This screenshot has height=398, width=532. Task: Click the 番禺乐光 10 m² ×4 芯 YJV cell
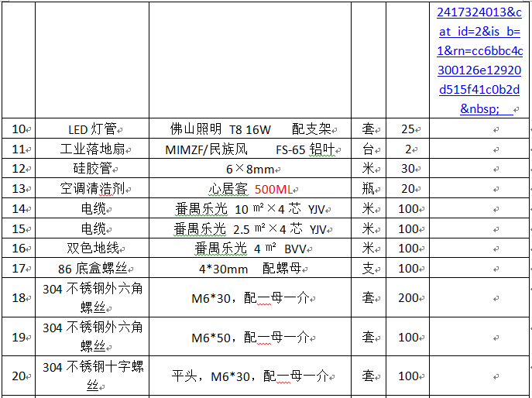pos(249,208)
